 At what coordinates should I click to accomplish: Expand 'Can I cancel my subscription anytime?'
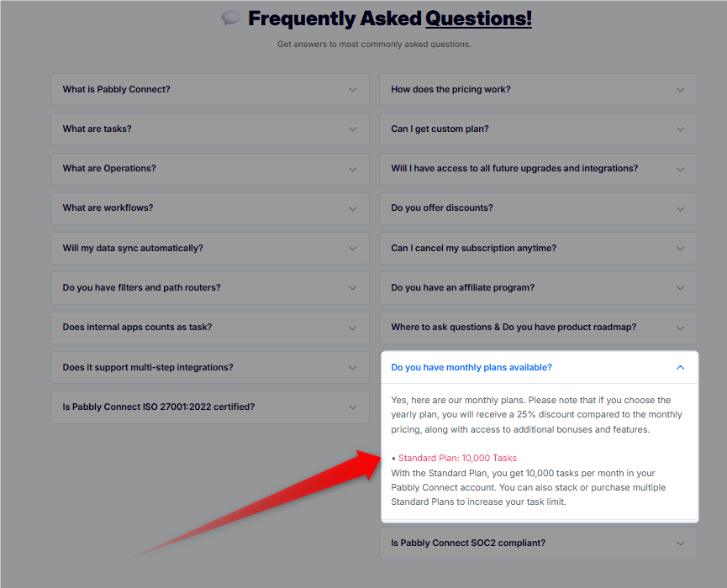pyautogui.click(x=538, y=249)
